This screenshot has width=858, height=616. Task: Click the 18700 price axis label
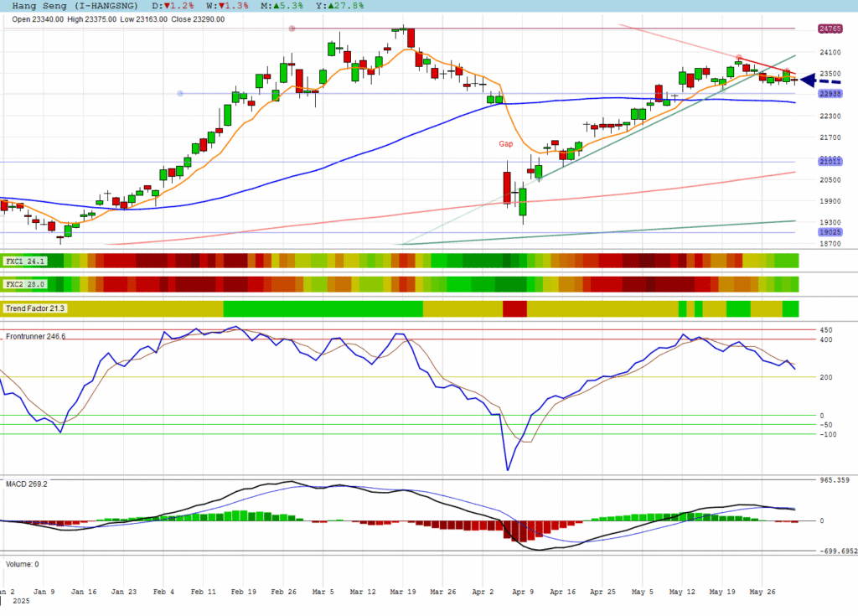830,244
